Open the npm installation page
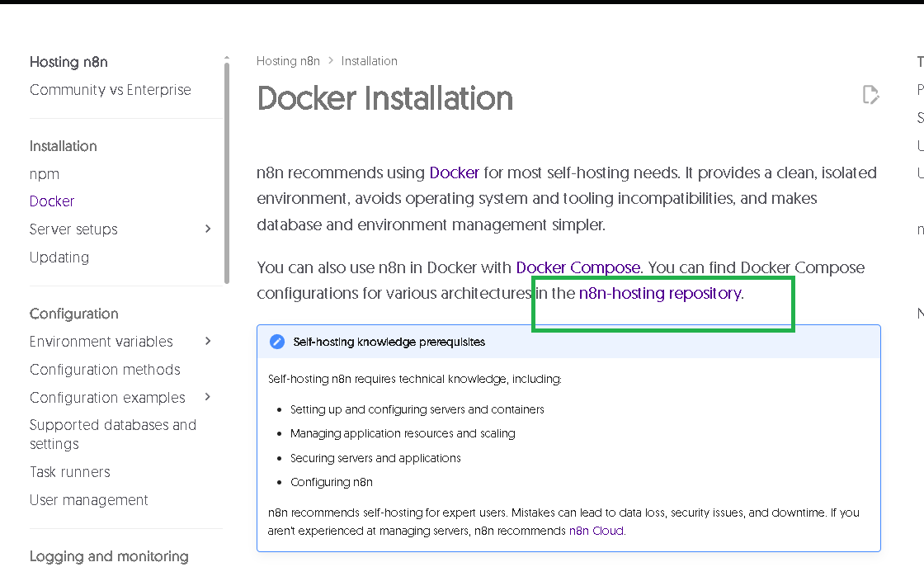This screenshot has height=567, width=924. 45,173
